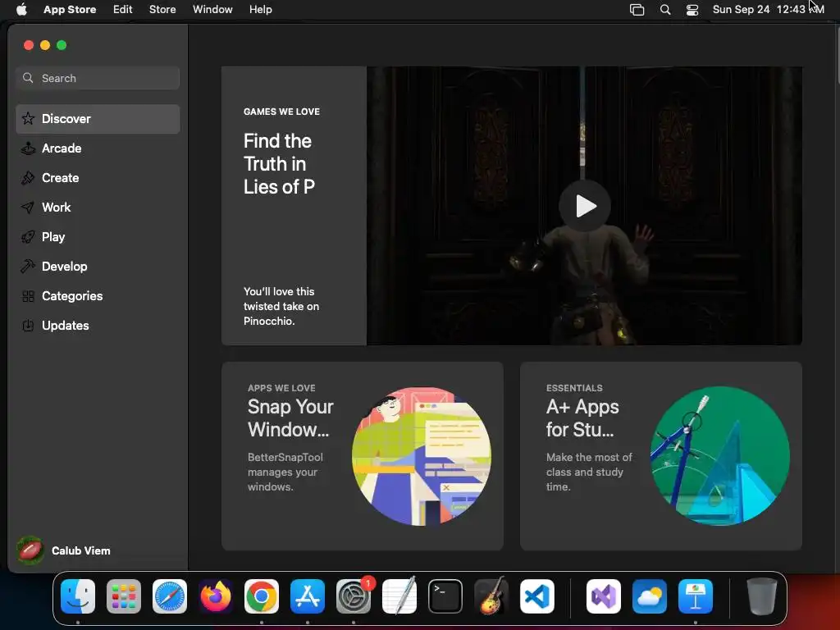Click the Play rocket icon

28,237
